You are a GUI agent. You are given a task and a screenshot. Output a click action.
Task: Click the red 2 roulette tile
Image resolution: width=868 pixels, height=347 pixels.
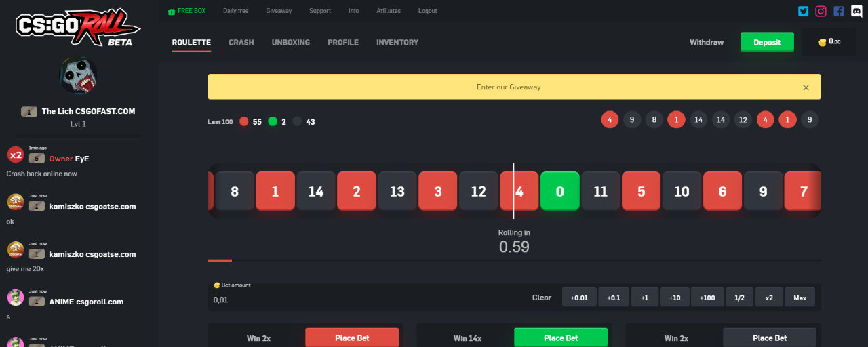point(356,191)
